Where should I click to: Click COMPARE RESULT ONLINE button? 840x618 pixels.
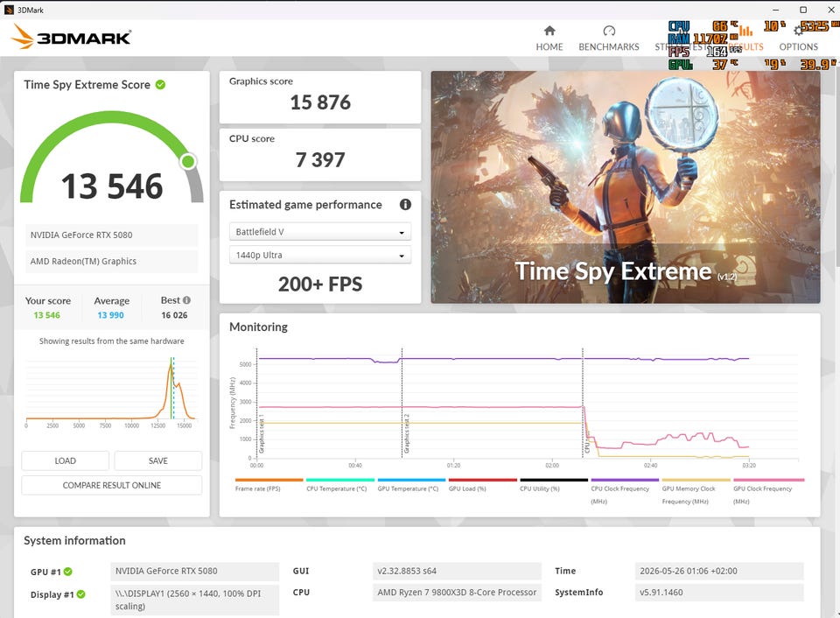(x=111, y=485)
